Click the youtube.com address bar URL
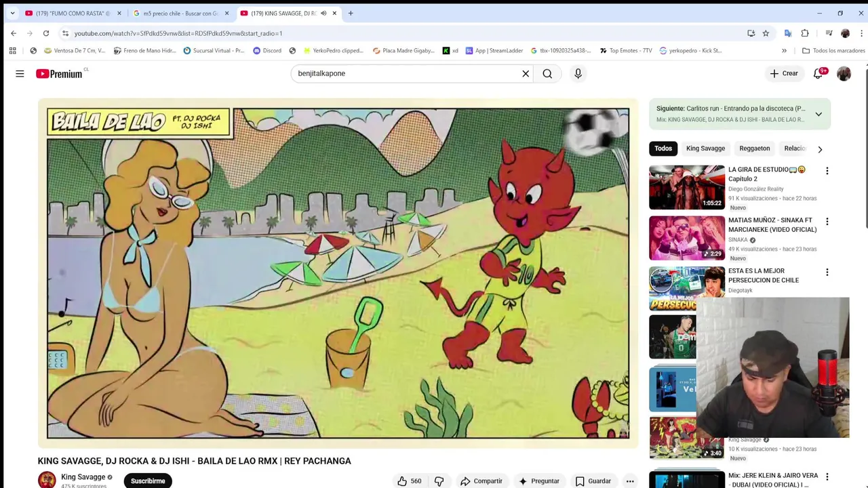The height and width of the screenshot is (488, 868). [x=178, y=33]
